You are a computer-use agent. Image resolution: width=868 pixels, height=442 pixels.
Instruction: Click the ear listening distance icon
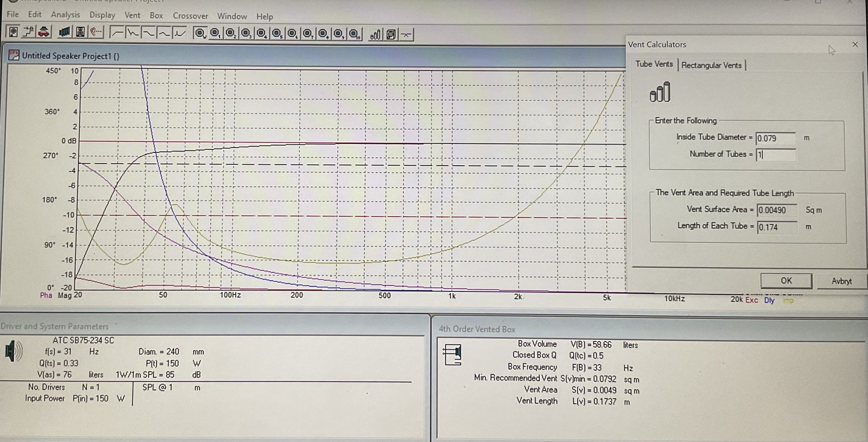[96, 32]
